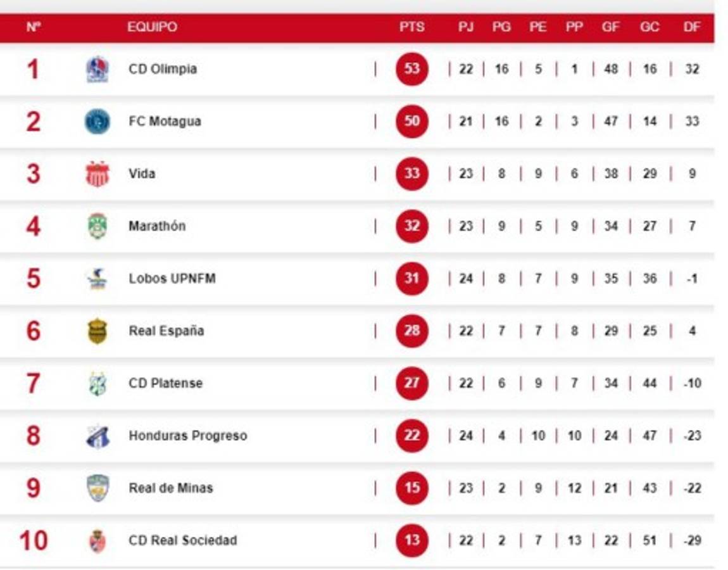728x570 pixels.
Task: Click the Marathón team crest
Action: click(x=97, y=226)
